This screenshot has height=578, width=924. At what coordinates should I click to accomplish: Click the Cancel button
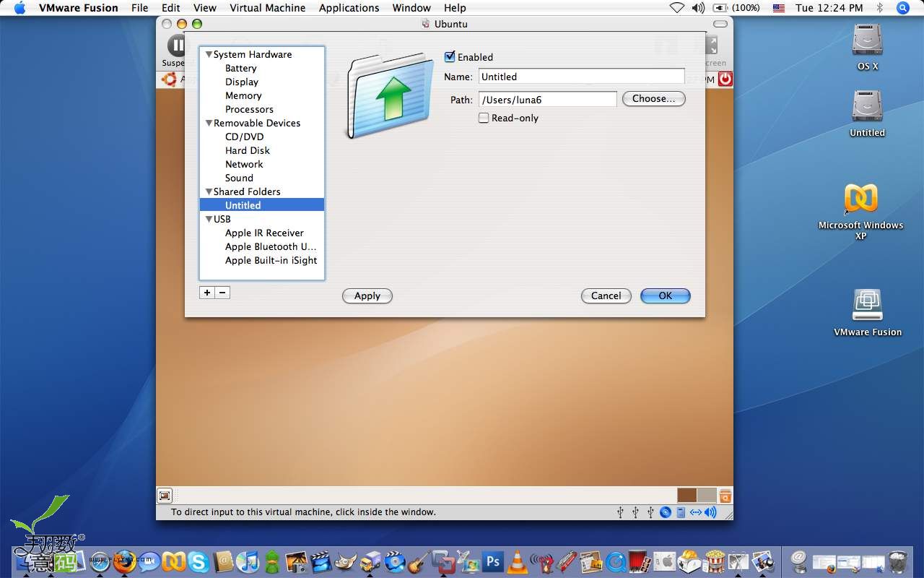point(606,296)
